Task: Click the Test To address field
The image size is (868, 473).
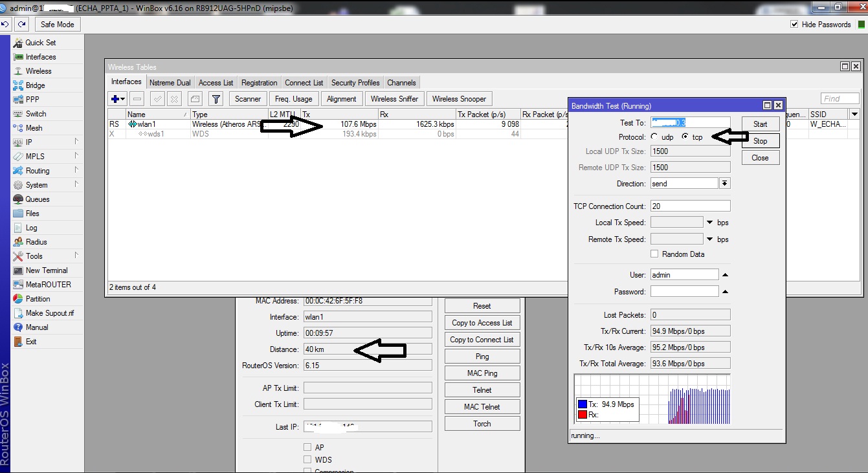Action: 690,122
